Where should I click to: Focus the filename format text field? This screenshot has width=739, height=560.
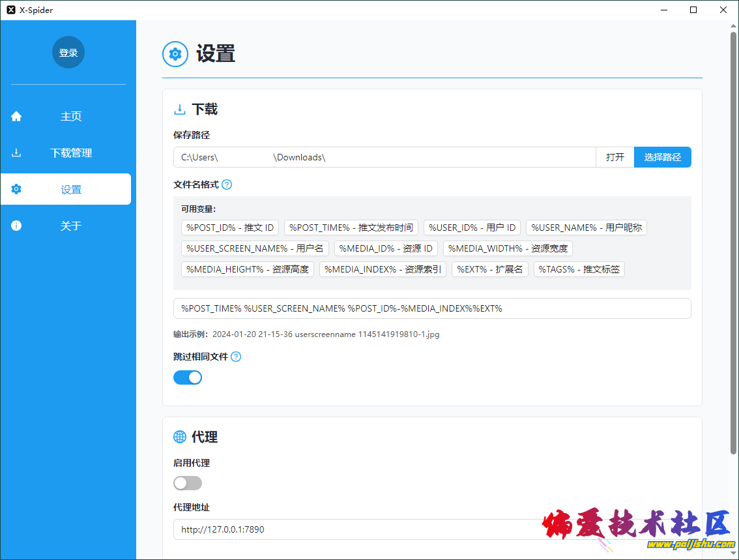431,308
